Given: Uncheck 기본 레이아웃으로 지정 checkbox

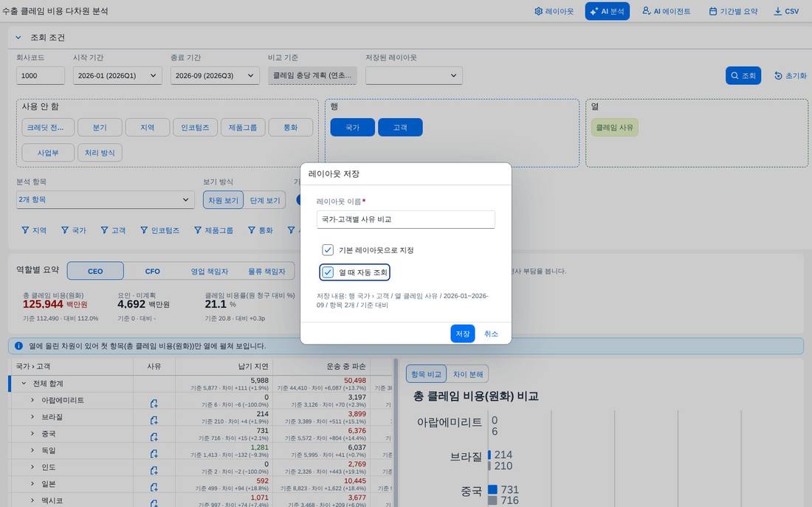Looking at the screenshot, I should 328,250.
